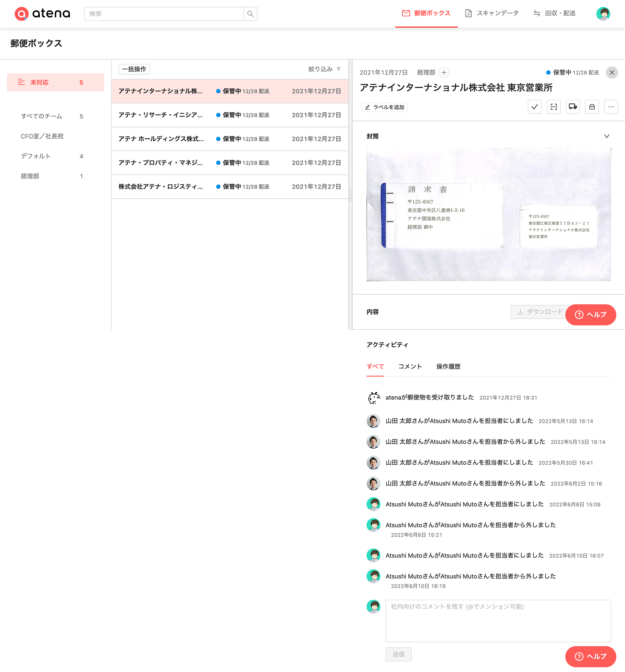Screen dimensions: 625x672
Task: Open the user avatar profile menu
Action: (x=603, y=14)
